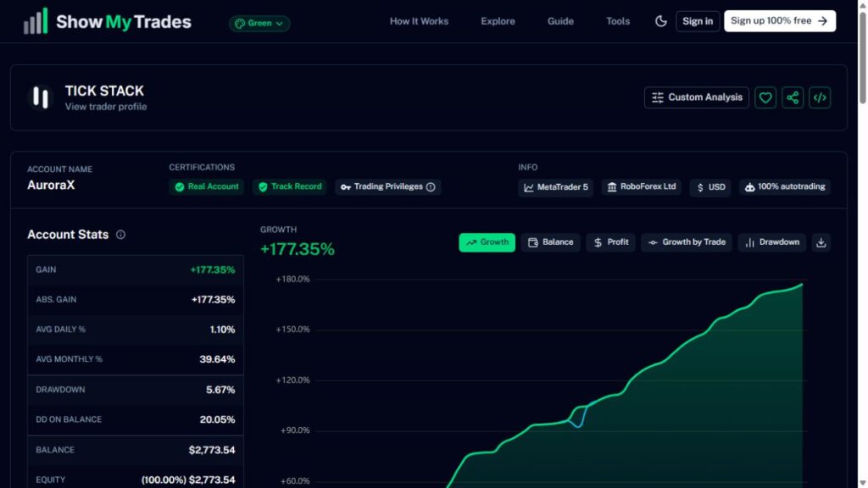868x488 pixels.
Task: Show Account Stats info icon
Action: tap(120, 235)
